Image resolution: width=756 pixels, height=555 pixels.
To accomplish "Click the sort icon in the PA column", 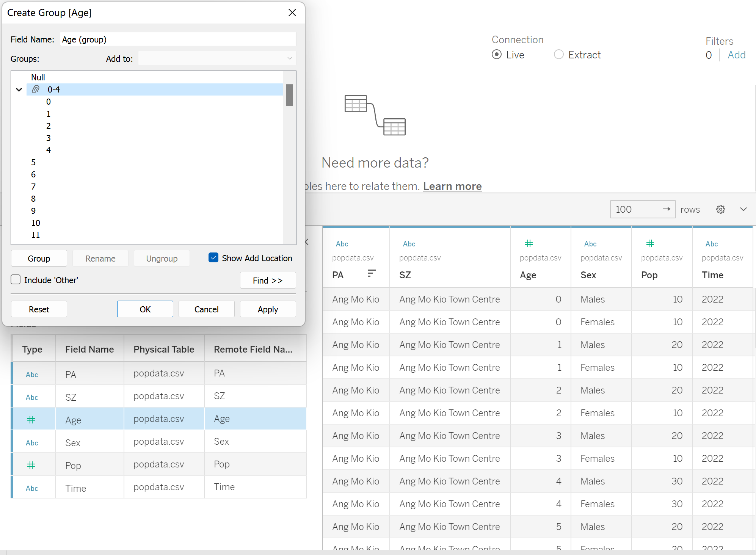I will pos(372,273).
